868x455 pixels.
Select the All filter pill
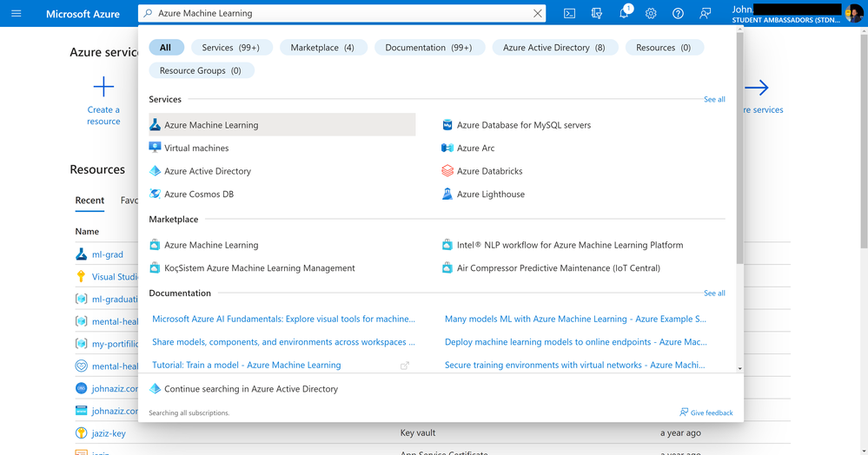point(166,48)
